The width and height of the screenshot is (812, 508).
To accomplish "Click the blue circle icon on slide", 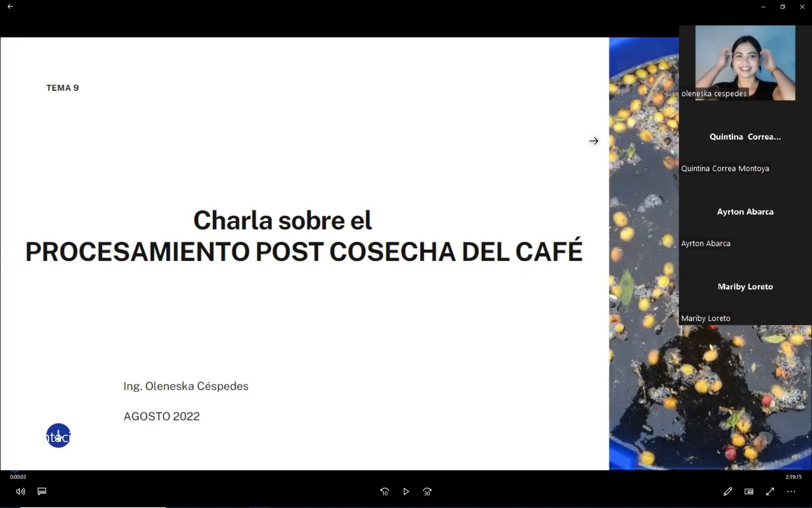I will point(58,436).
